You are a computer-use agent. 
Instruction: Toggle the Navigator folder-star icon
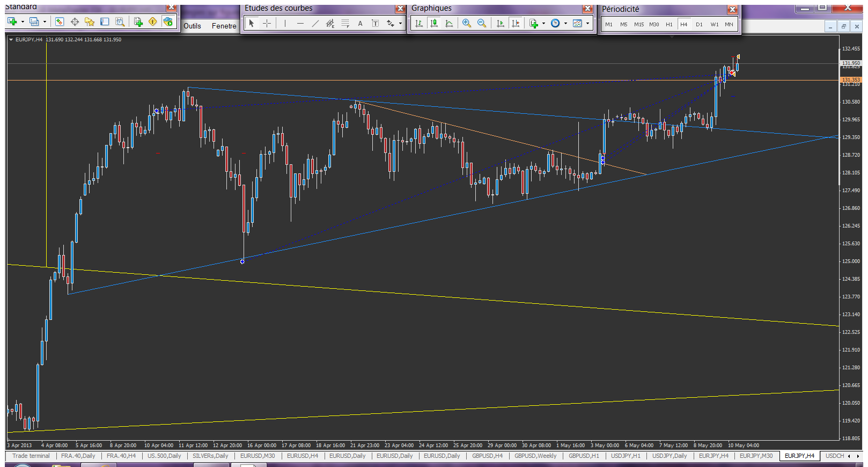click(90, 21)
